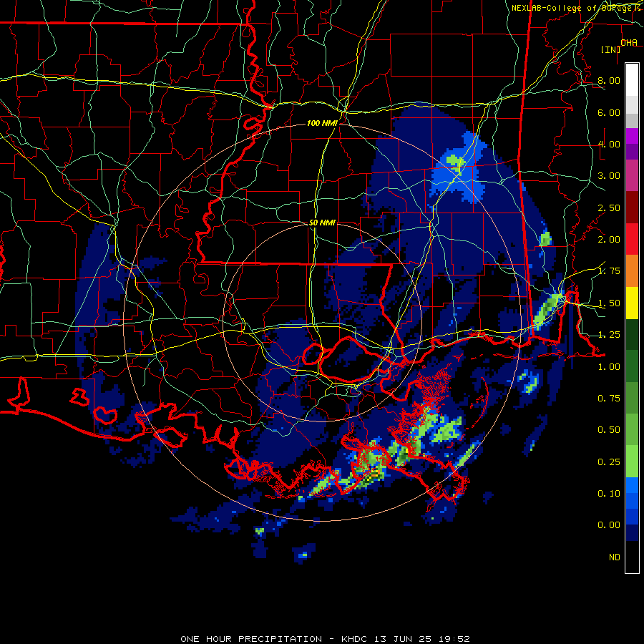Screen dimensions: 644x644
Task: Click the '0.25' legend value
Action: [x=609, y=462]
